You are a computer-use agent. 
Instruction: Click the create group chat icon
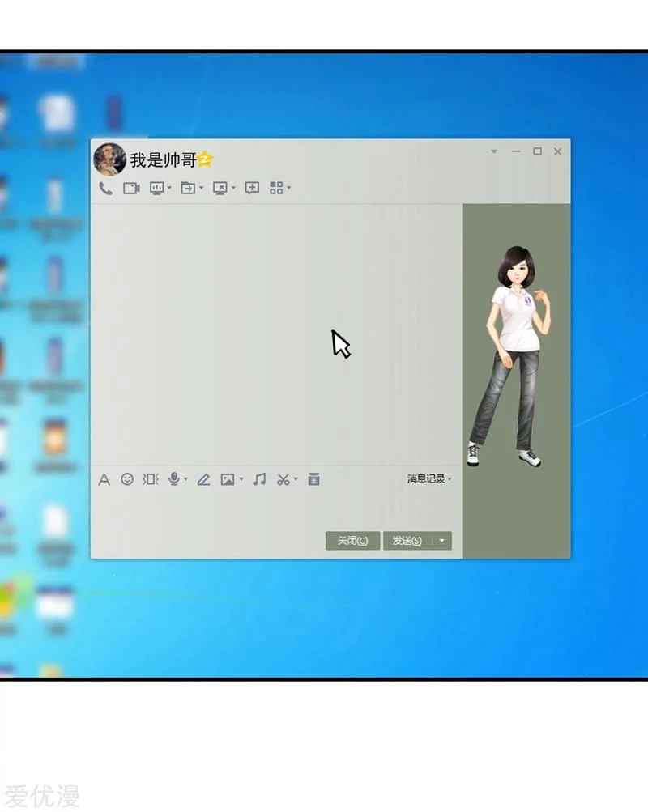252,188
